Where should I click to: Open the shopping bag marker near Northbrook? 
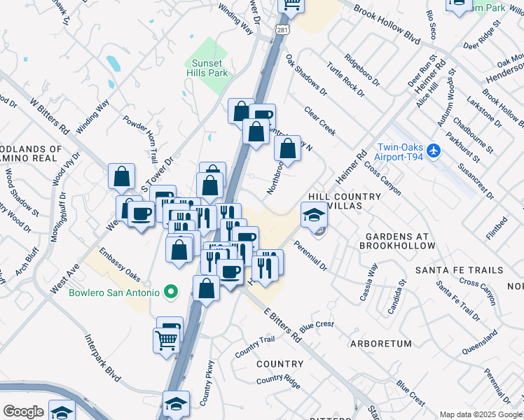pyautogui.click(x=287, y=149)
